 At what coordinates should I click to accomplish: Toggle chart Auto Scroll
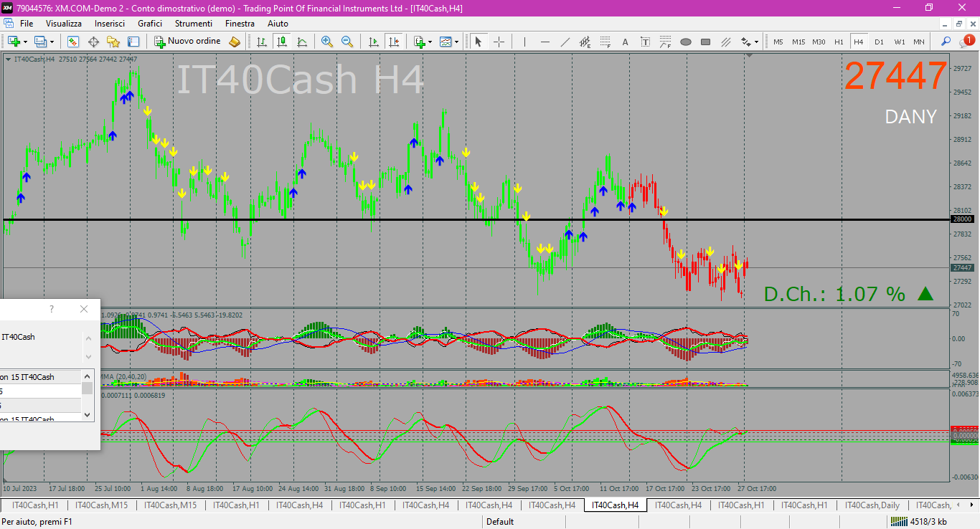click(373, 42)
